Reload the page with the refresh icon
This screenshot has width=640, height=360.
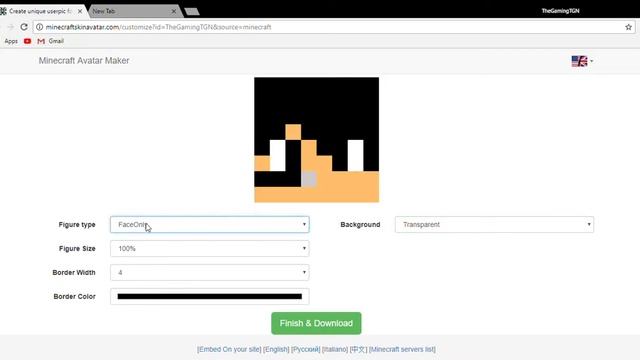pyautogui.click(x=24, y=27)
